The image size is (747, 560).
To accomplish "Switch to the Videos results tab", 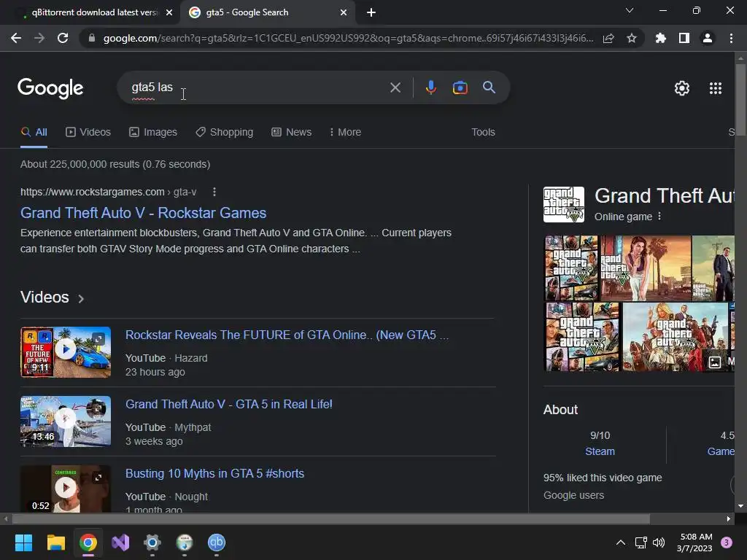I will (88, 132).
